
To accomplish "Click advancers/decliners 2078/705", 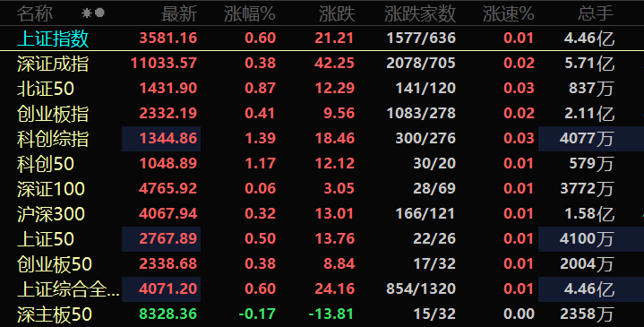I will coord(421,64).
